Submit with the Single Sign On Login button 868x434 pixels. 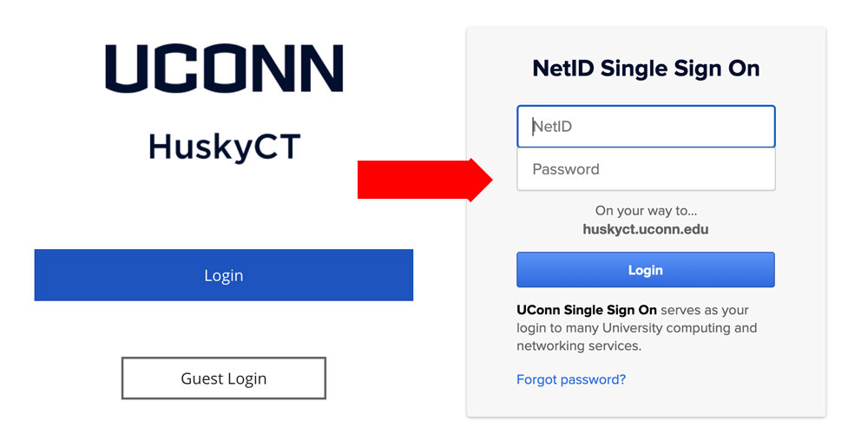coord(646,270)
